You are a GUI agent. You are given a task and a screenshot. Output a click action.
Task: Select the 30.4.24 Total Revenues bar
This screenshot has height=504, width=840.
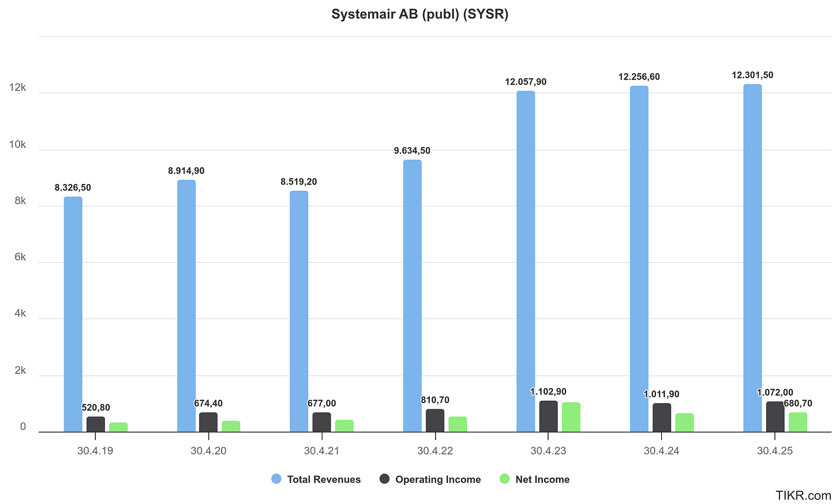click(x=639, y=259)
